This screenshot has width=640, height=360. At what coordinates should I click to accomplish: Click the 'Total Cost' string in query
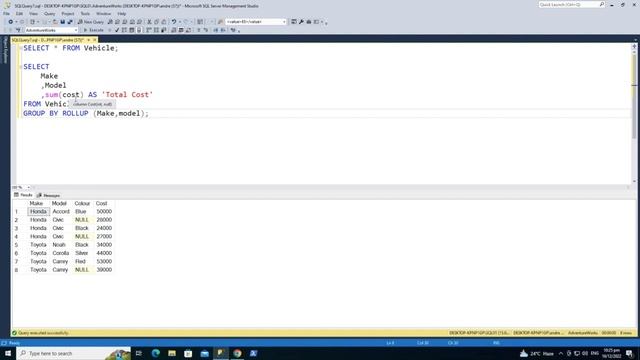point(127,95)
